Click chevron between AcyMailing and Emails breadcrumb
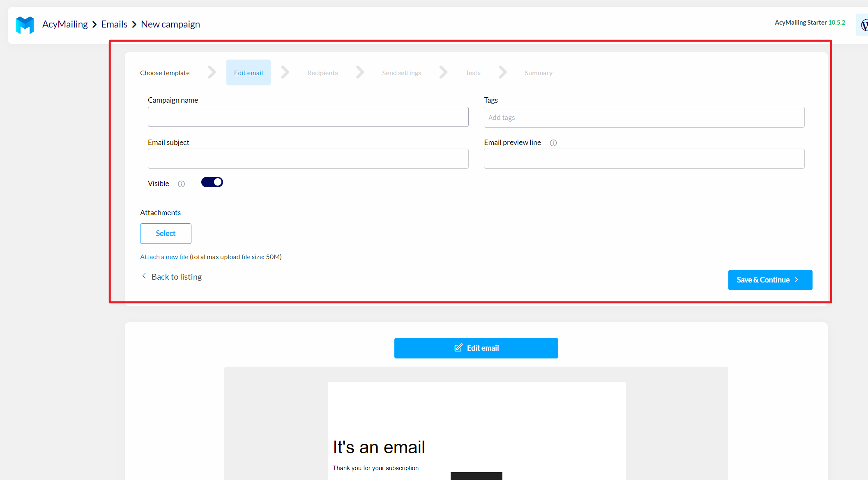 point(94,25)
